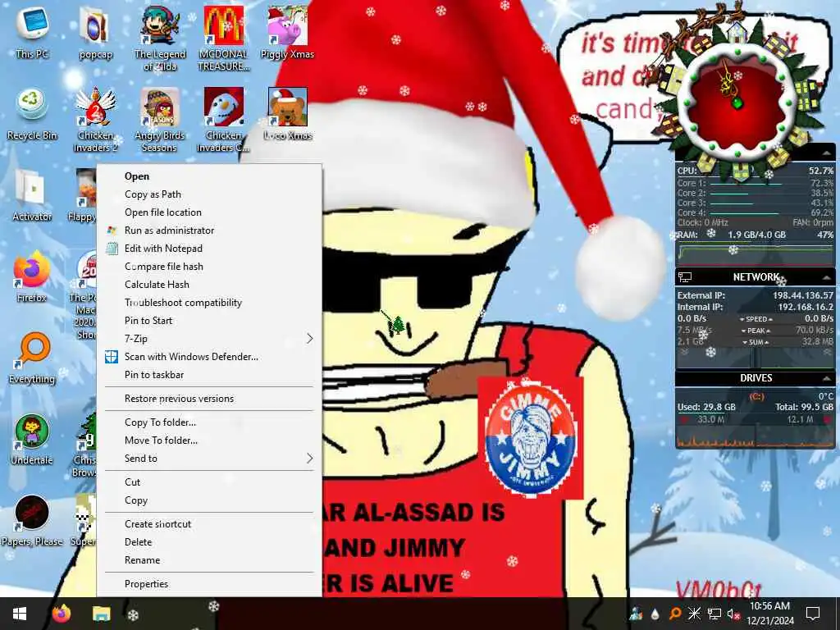This screenshot has width=840, height=630.
Task: Open the notification center icon
Action: click(x=813, y=614)
